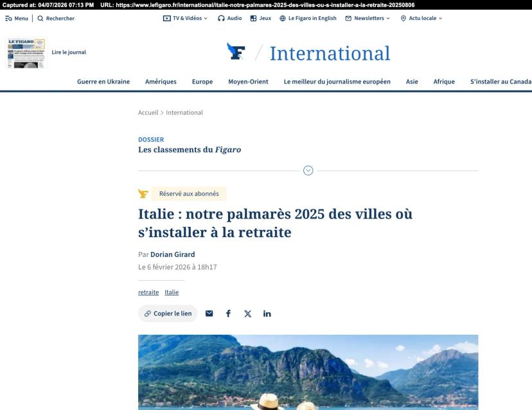This screenshot has height=410, width=532.
Task: Click the Jeux label
Action: (x=265, y=19)
